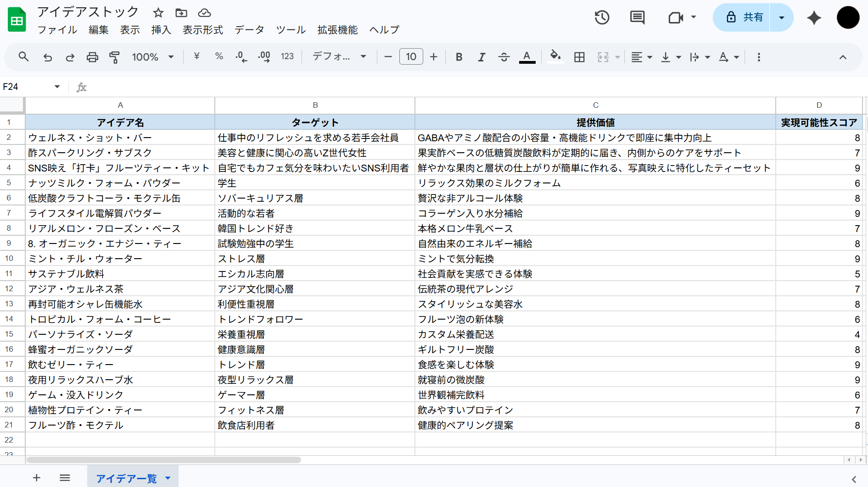Open the font family dropdown
The height and width of the screenshot is (487, 868).
(x=339, y=57)
